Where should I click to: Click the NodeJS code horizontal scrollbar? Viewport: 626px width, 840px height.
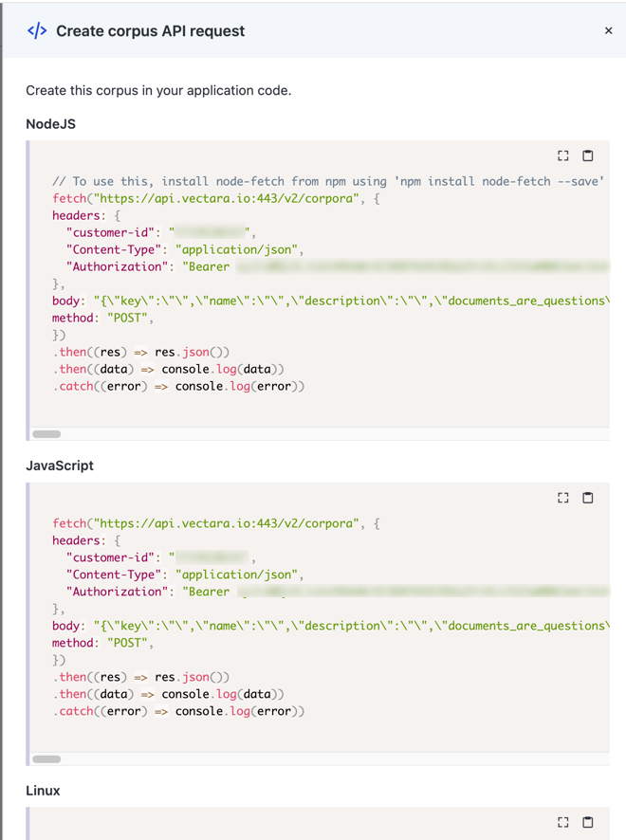tap(46, 433)
